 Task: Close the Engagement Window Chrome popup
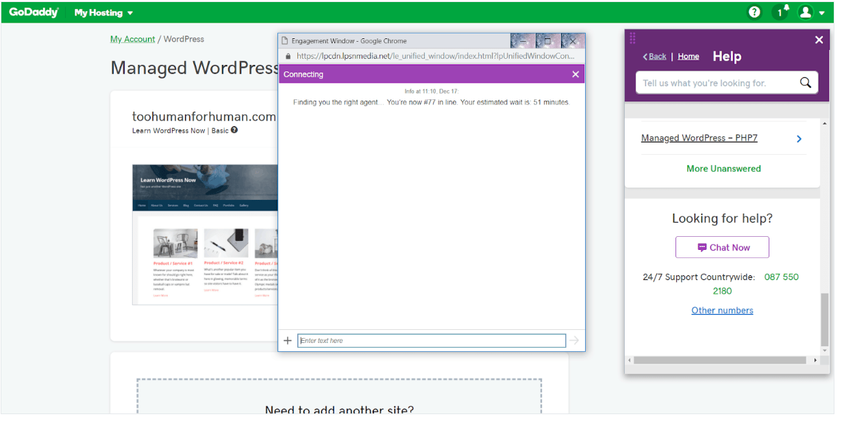pyautogui.click(x=573, y=41)
